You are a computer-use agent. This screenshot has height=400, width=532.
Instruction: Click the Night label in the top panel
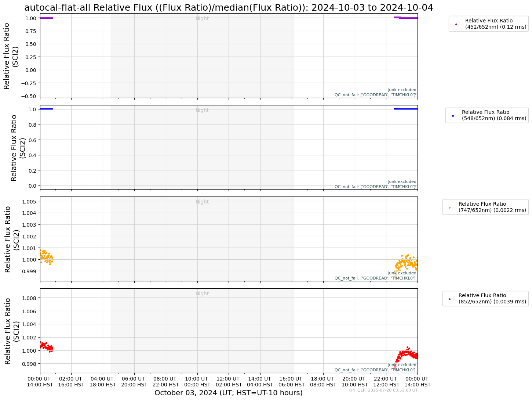coord(202,18)
